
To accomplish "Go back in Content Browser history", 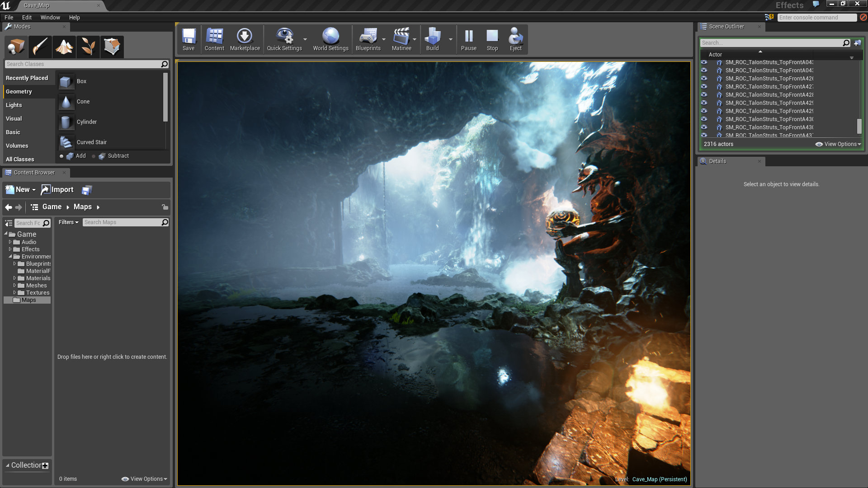I will (x=9, y=207).
